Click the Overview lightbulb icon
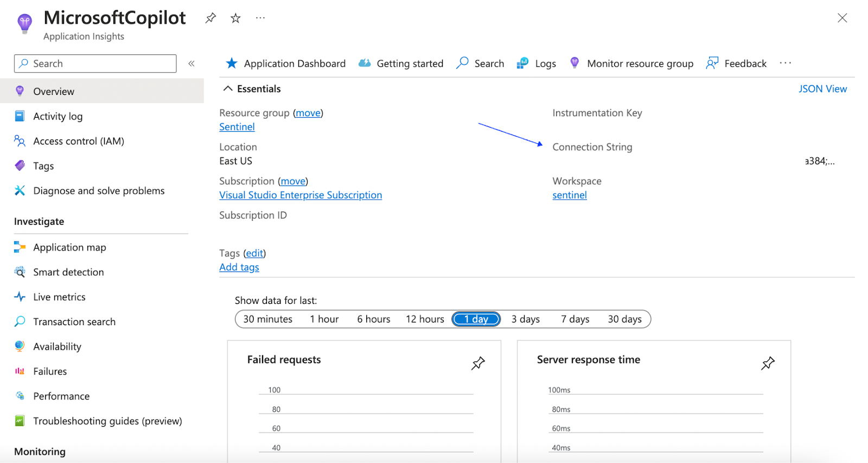 pyautogui.click(x=20, y=91)
